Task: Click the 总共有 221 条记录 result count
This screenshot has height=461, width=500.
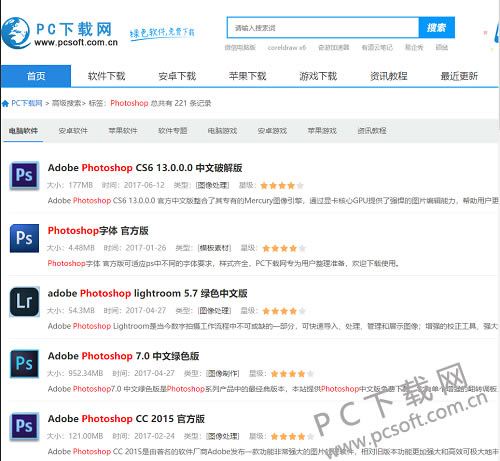Action: (x=181, y=103)
